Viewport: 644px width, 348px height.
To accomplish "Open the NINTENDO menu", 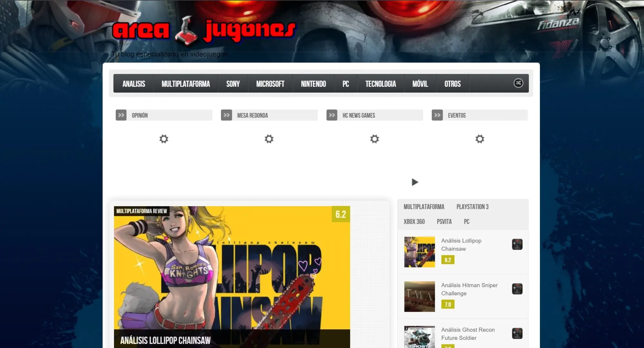I will (x=313, y=84).
